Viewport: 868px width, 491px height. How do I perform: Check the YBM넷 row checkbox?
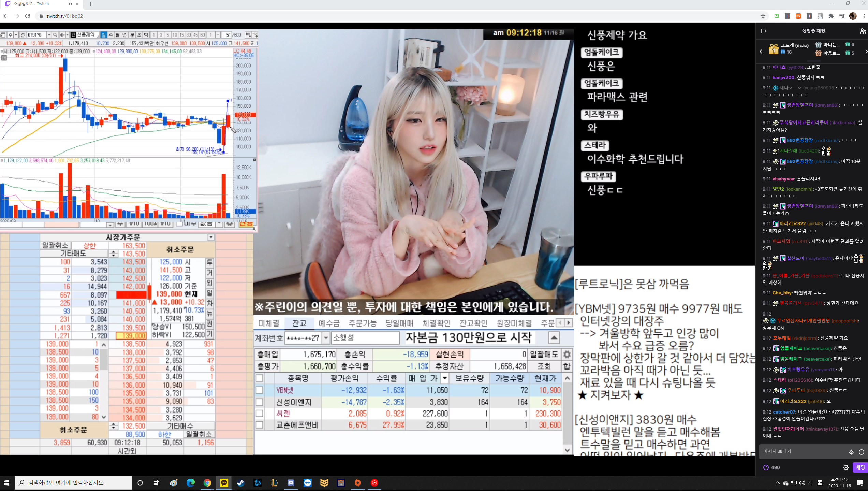click(x=260, y=390)
